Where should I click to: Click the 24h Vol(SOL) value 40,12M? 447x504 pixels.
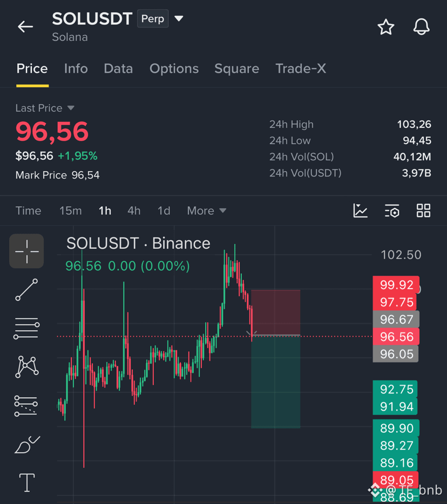(412, 157)
